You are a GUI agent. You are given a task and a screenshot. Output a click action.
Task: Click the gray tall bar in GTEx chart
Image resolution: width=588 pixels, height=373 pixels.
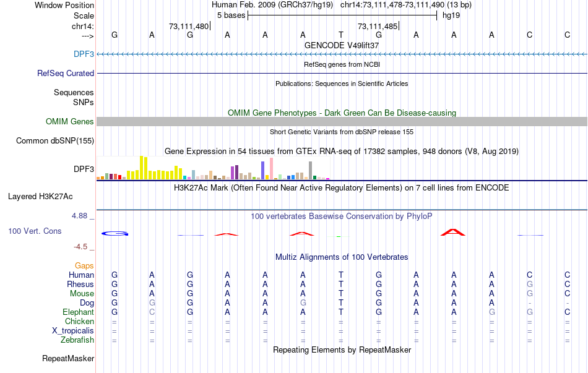click(310, 171)
